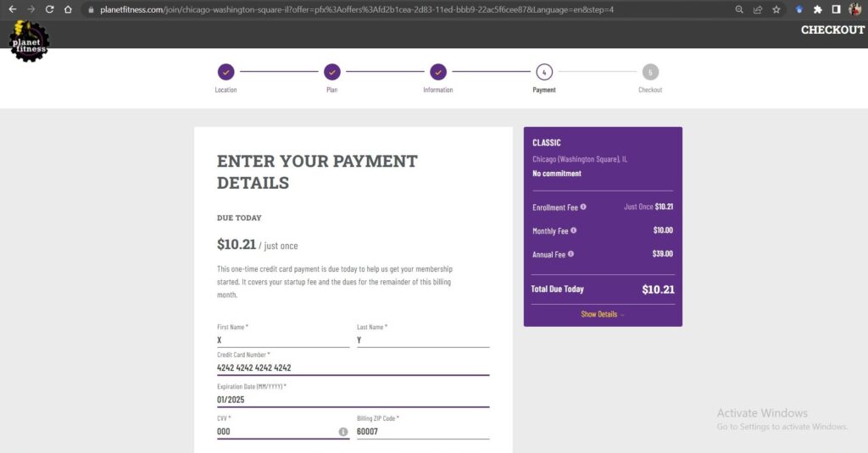Navigate back with browser back arrow

coord(12,9)
